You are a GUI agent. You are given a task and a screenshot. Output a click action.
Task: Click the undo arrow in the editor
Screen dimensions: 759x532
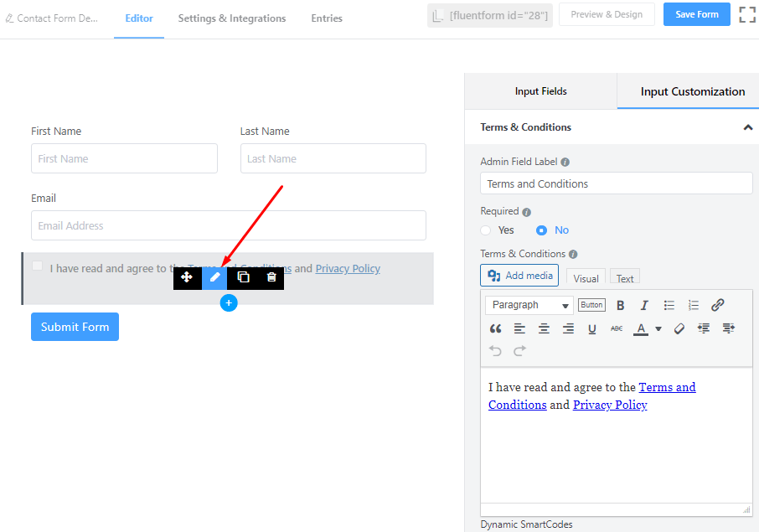tap(495, 350)
